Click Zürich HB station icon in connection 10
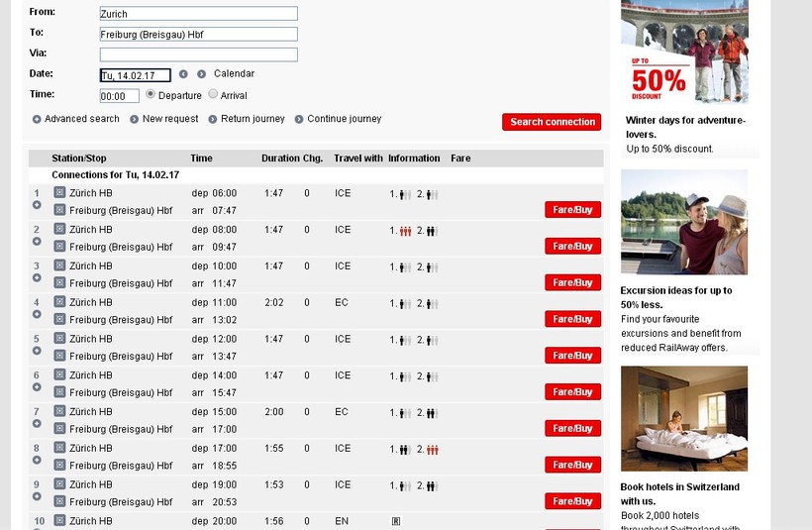The height and width of the screenshot is (530, 812). (59, 520)
